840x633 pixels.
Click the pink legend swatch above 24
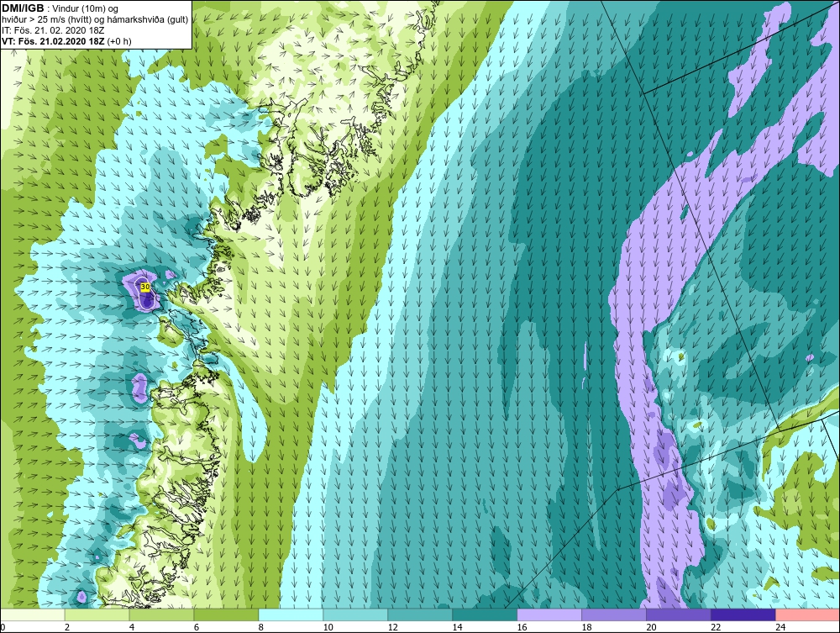(807, 615)
